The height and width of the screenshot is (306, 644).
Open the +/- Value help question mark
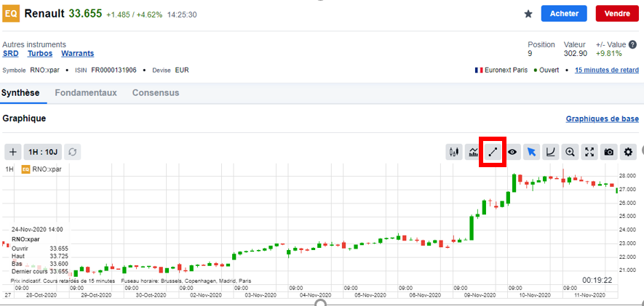click(x=633, y=45)
